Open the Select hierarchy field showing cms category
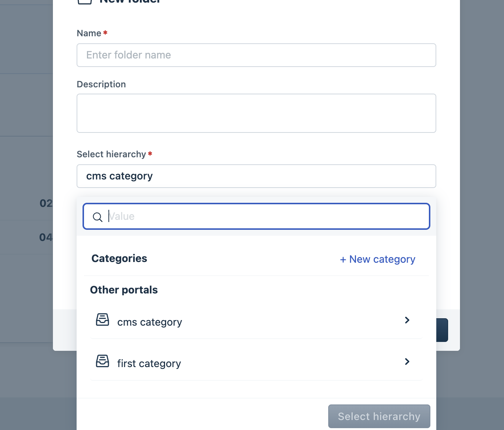Viewport: 504px width, 430px height. click(256, 176)
